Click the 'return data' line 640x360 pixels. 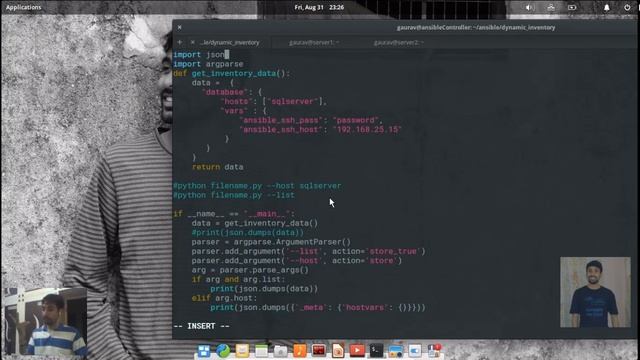(x=218, y=167)
